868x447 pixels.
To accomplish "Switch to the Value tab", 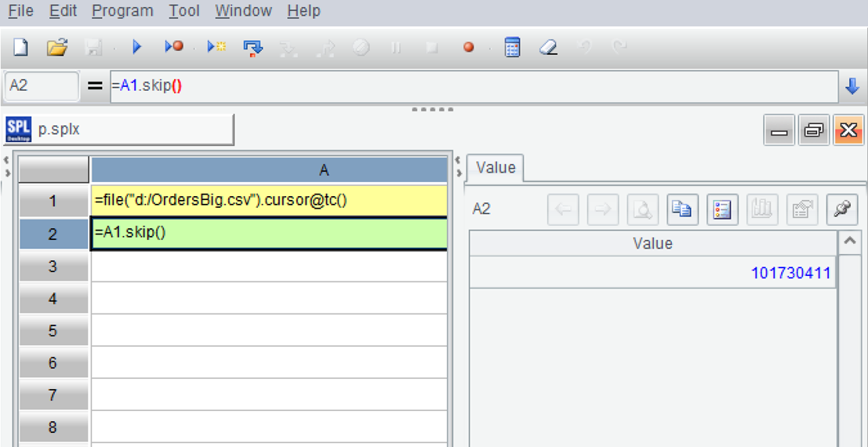I will [496, 168].
